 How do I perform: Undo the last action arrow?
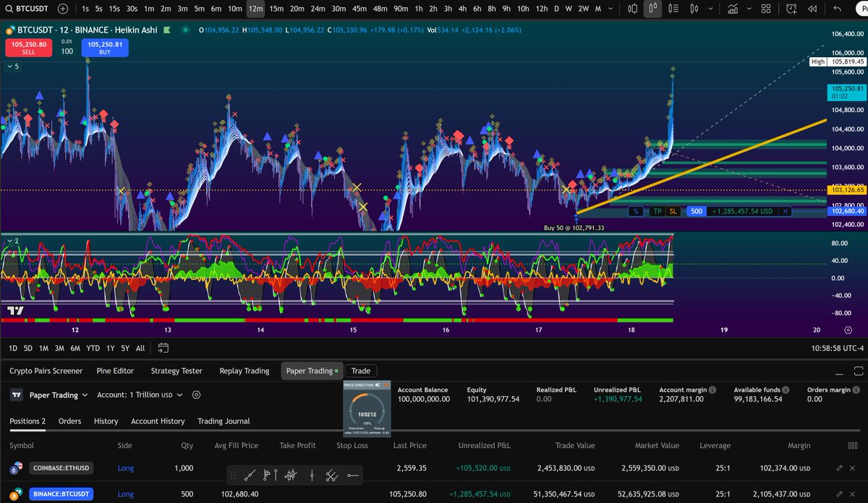coord(837,9)
